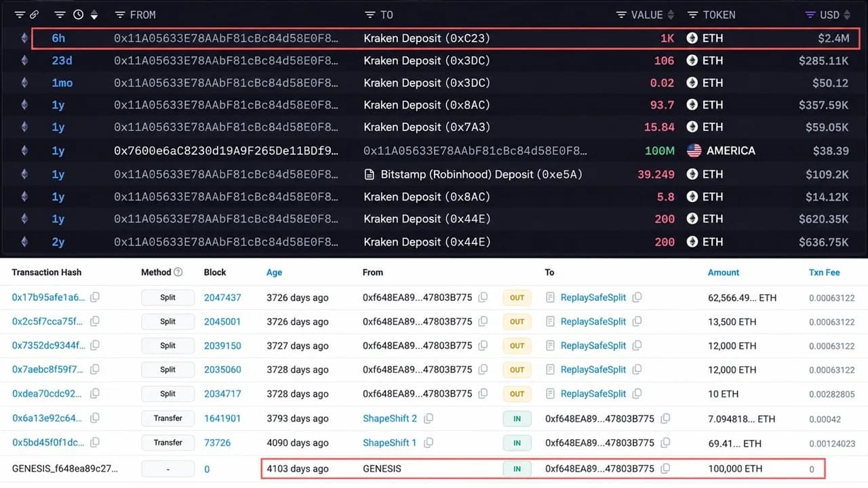Click the Amount column header
The width and height of the screenshot is (868, 488).
pyautogui.click(x=724, y=272)
